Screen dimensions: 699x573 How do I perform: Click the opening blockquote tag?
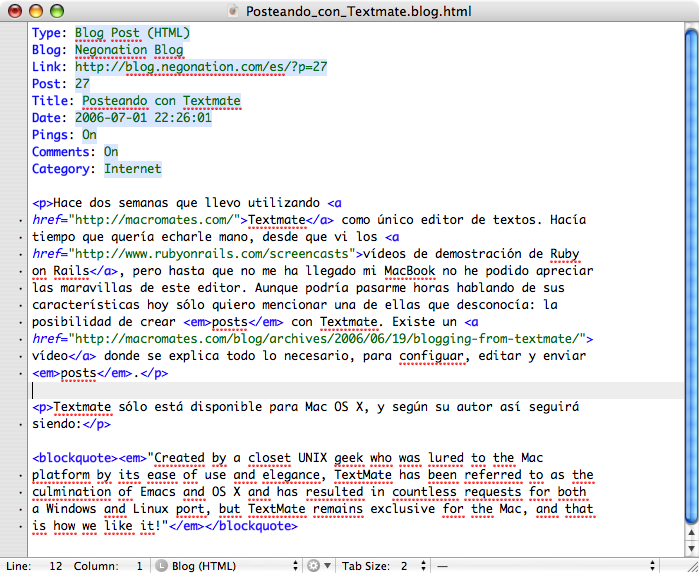[x=74, y=458]
